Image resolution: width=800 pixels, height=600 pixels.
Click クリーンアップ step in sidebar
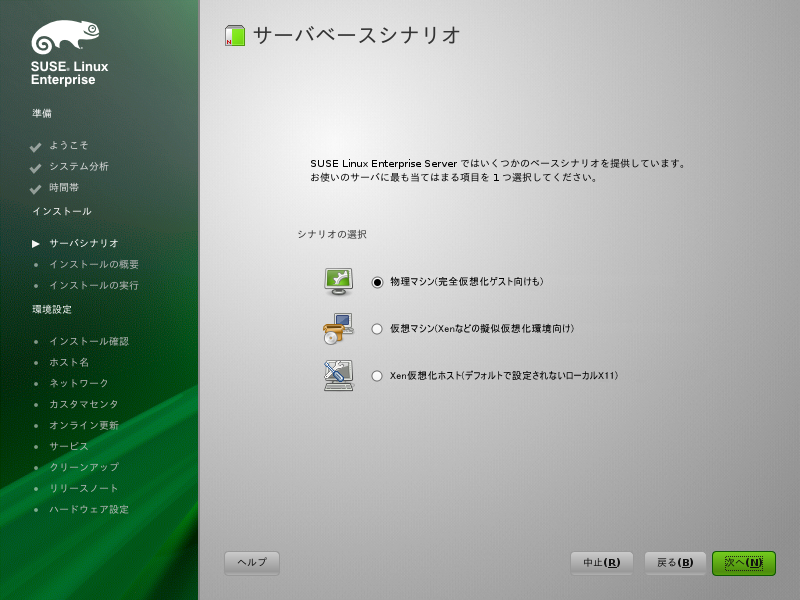tap(84, 467)
